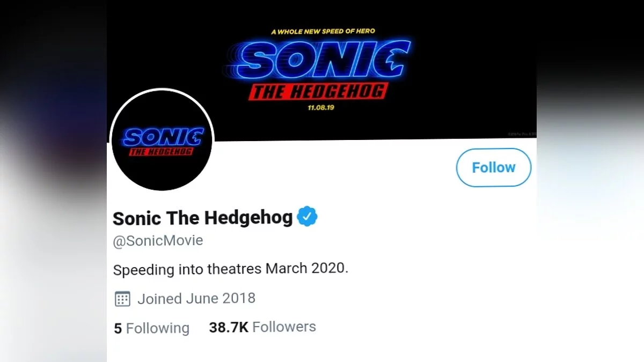Click the yellow 'A Whole New Speed of Hero' tagline

(323, 31)
